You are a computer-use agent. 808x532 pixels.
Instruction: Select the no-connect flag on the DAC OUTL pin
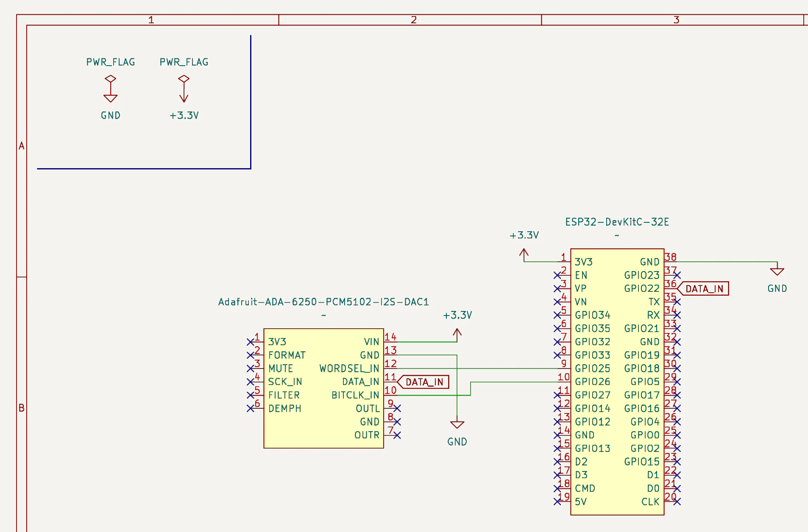click(397, 408)
